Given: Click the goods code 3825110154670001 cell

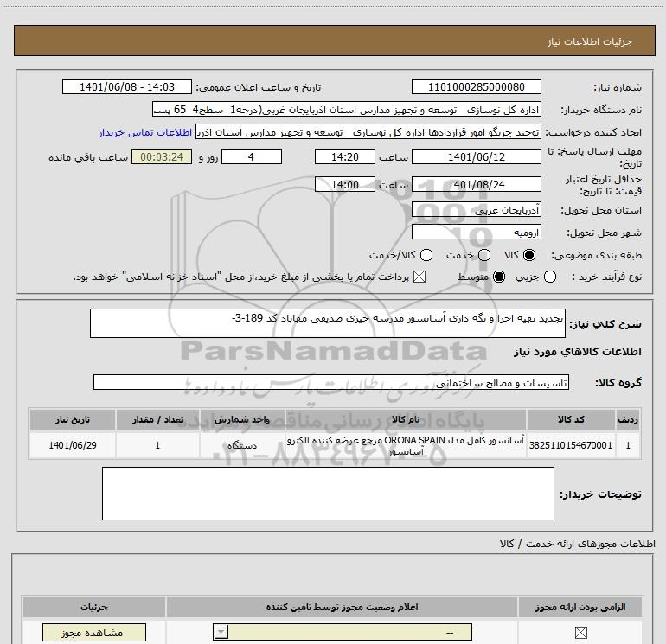Looking at the screenshot, I should point(571,445).
